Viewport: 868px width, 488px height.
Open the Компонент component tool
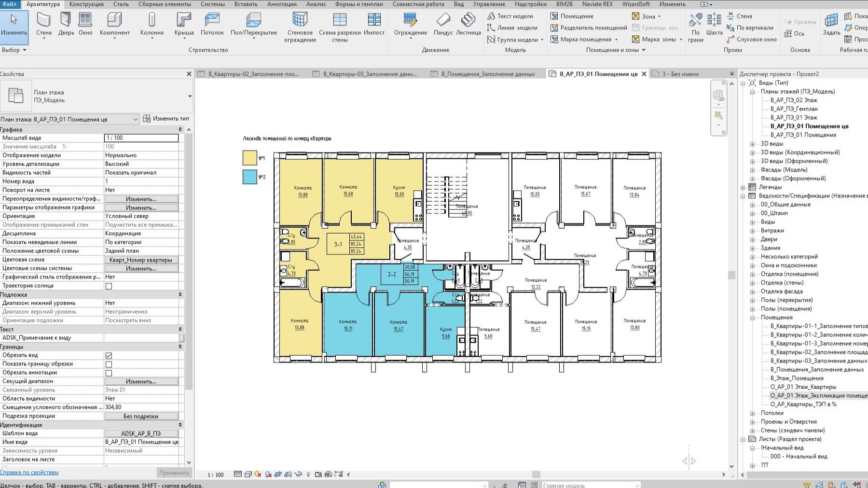pyautogui.click(x=114, y=24)
